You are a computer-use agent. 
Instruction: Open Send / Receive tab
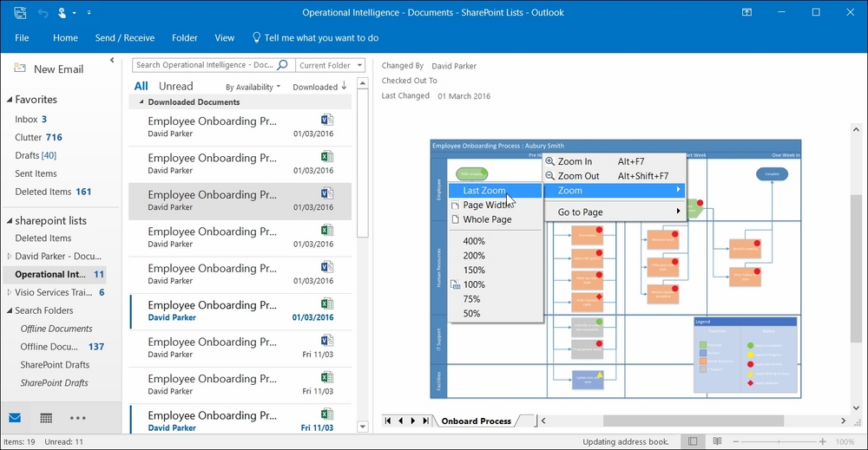[x=124, y=37]
